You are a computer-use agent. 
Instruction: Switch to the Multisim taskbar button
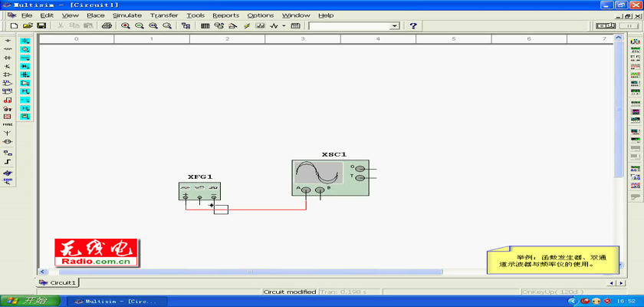coord(117,302)
